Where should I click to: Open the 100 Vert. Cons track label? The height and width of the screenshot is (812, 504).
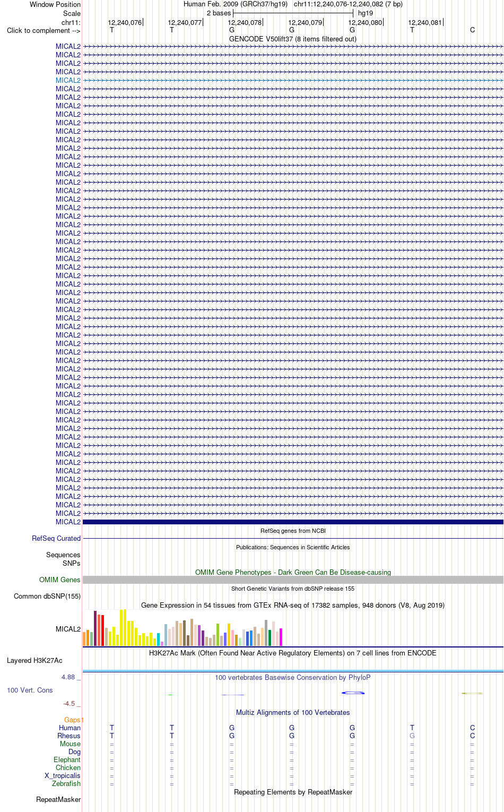tap(30, 690)
